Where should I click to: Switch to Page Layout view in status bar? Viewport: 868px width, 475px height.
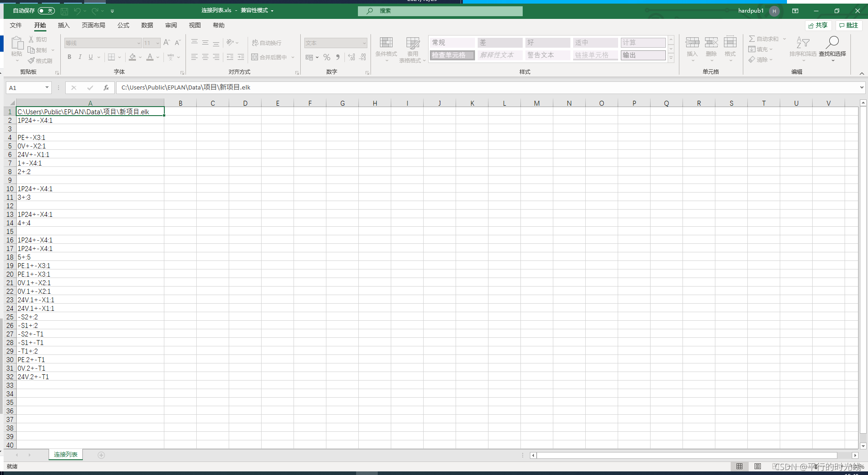[x=758, y=466]
